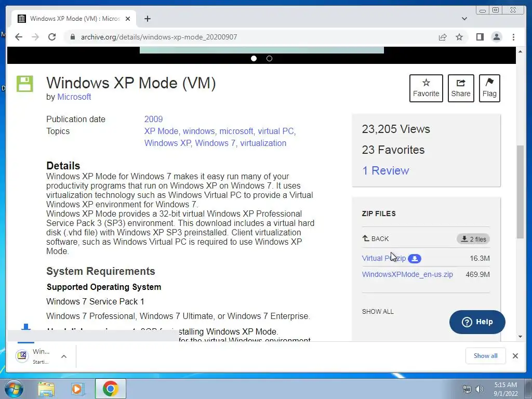Click the Favorite button
This screenshot has height=399, width=532.
pos(426,88)
